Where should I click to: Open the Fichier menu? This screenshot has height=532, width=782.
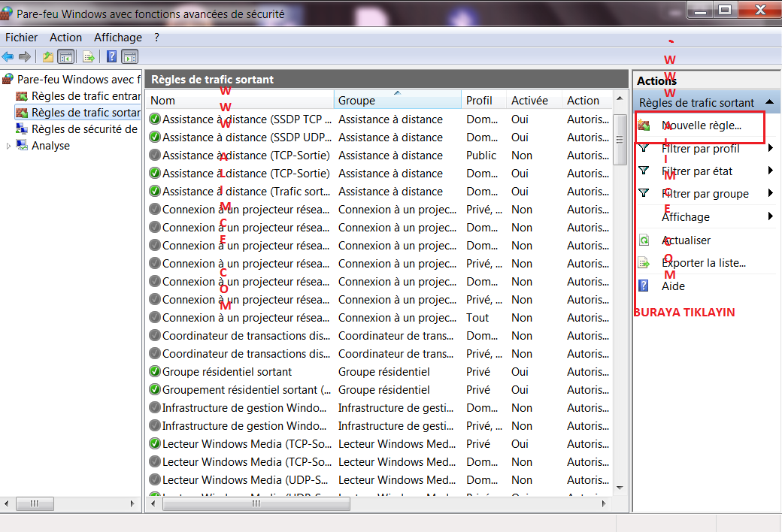pos(22,38)
